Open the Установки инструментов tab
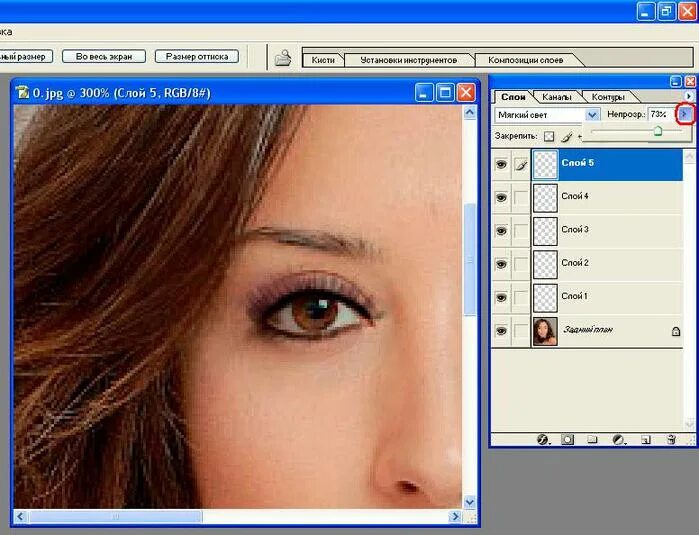The image size is (699, 535). [x=409, y=60]
